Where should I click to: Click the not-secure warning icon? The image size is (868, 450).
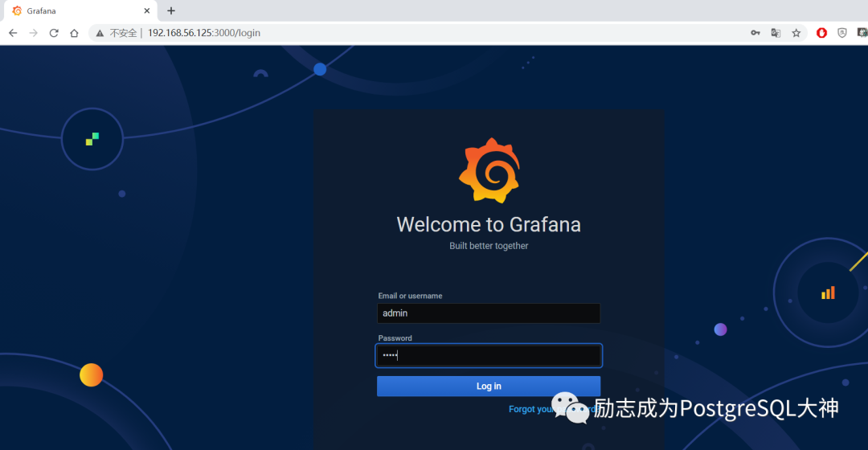(100, 33)
